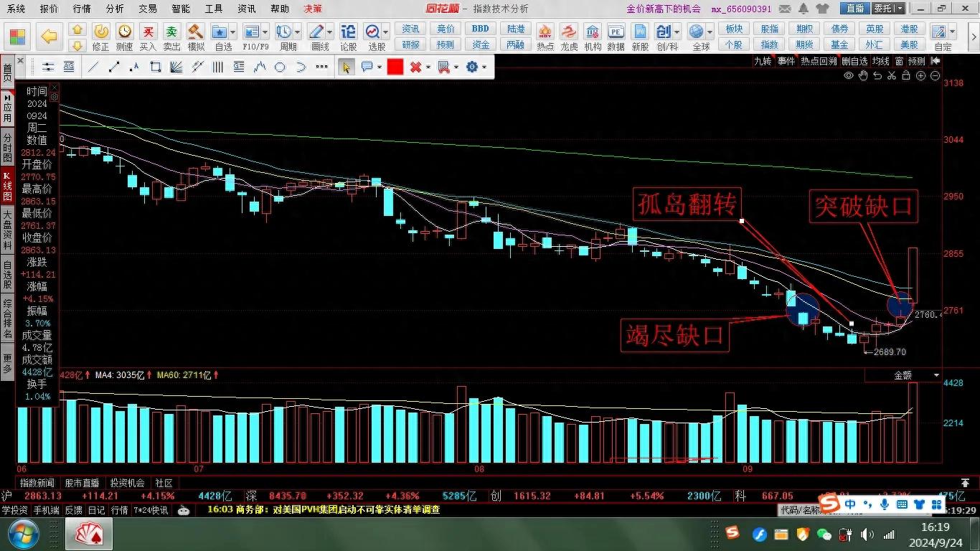The height and width of the screenshot is (551, 980).
Task: Switch to the 分时图 side tab
Action: (x=7, y=148)
